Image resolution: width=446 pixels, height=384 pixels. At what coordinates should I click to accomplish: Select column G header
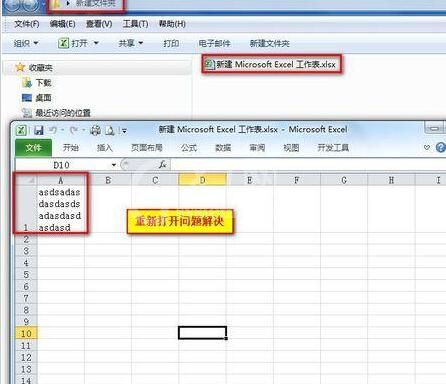344,180
